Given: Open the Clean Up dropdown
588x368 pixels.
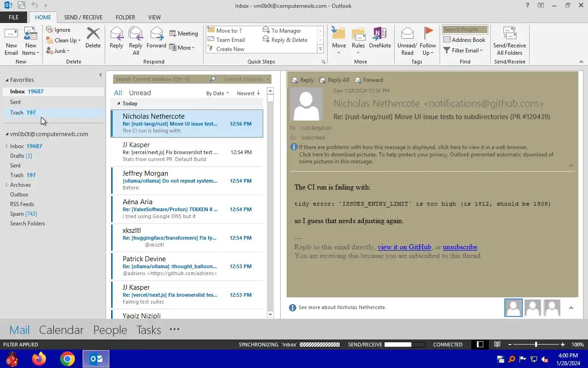Looking at the screenshot, I should click(x=63, y=40).
